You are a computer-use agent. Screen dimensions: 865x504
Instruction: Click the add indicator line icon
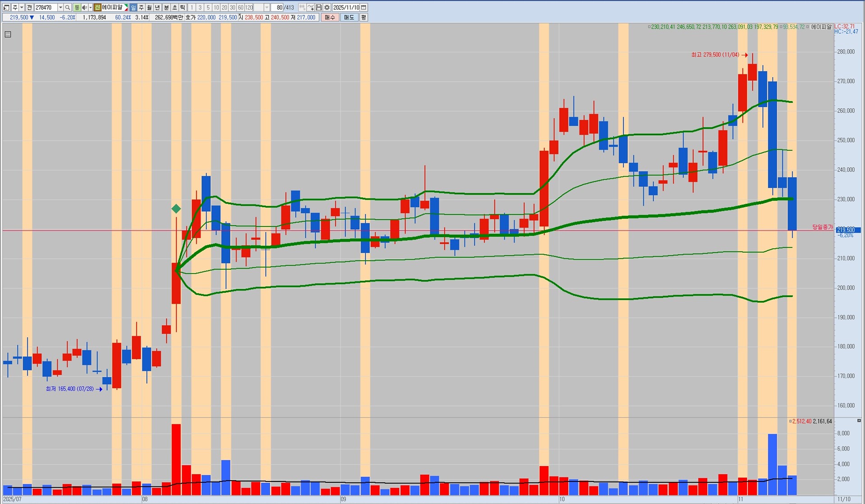click(x=310, y=8)
